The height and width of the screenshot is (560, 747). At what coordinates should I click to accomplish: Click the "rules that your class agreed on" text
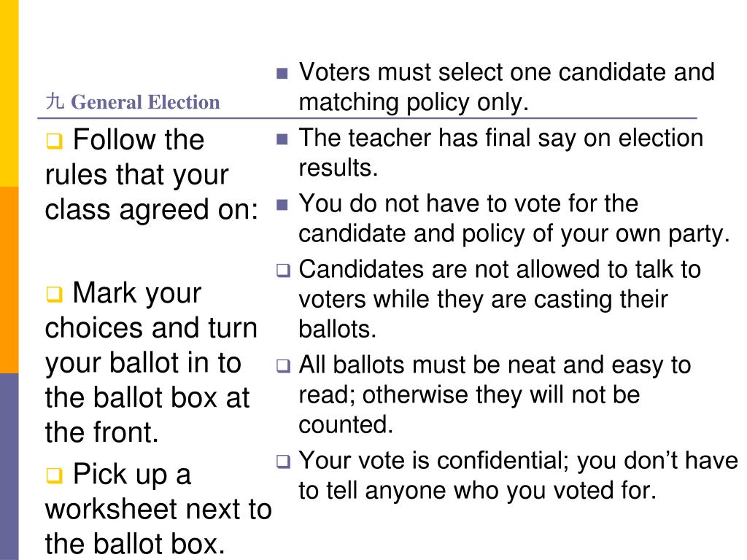click(x=151, y=192)
